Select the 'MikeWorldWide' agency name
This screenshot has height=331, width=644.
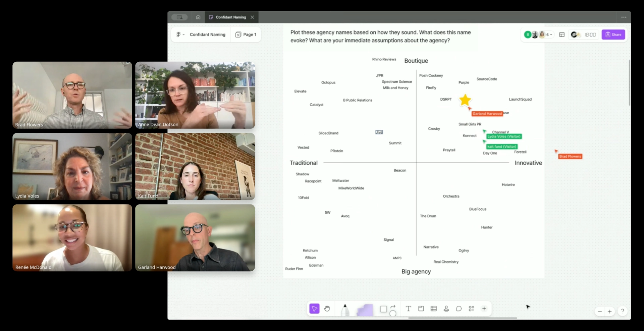click(351, 188)
